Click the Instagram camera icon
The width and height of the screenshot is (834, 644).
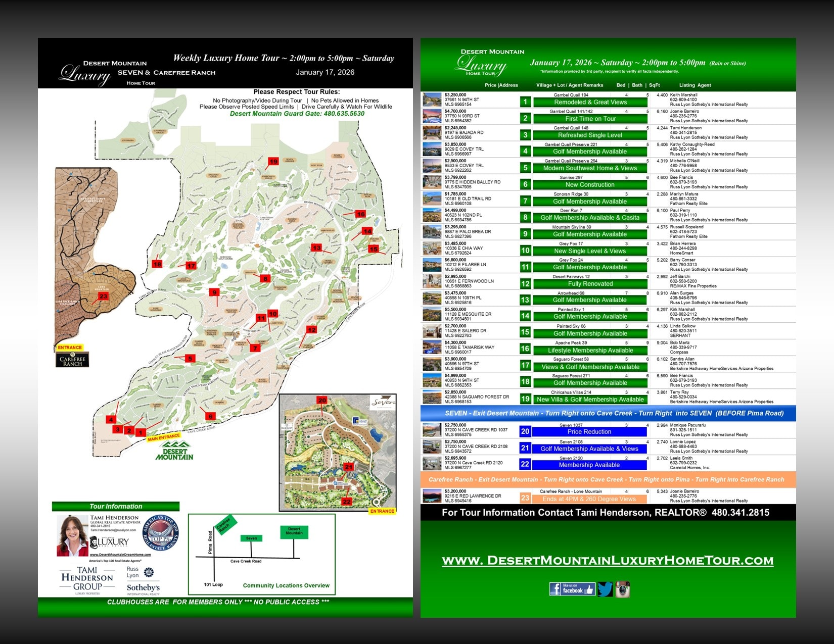point(622,589)
